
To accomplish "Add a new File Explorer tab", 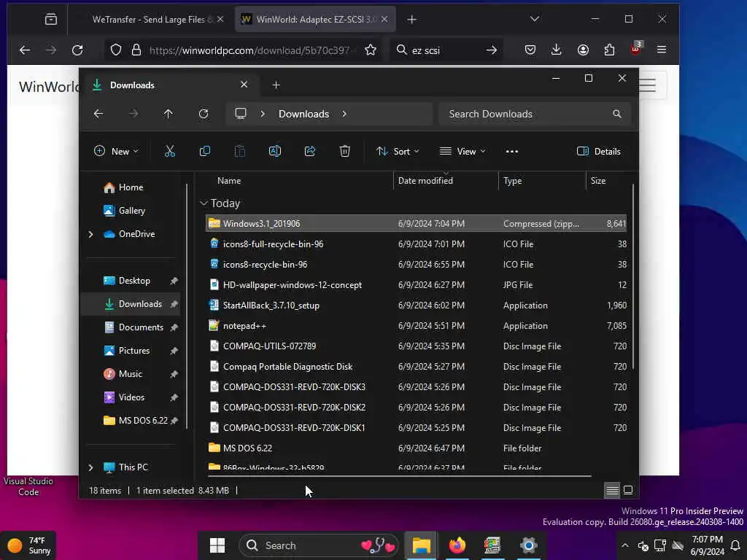I will [x=276, y=85].
